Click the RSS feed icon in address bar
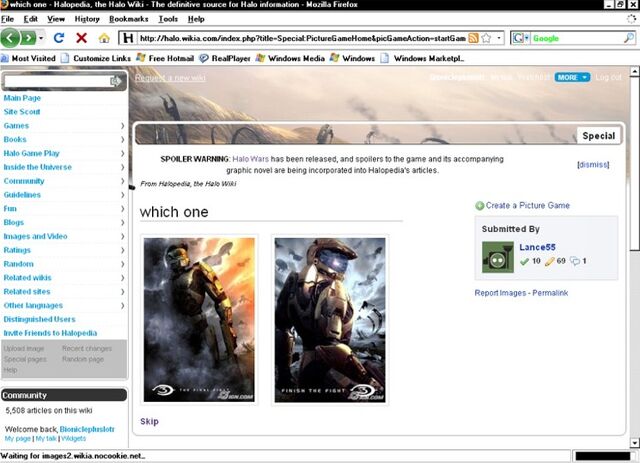The width and height of the screenshot is (640, 463). coord(473,38)
